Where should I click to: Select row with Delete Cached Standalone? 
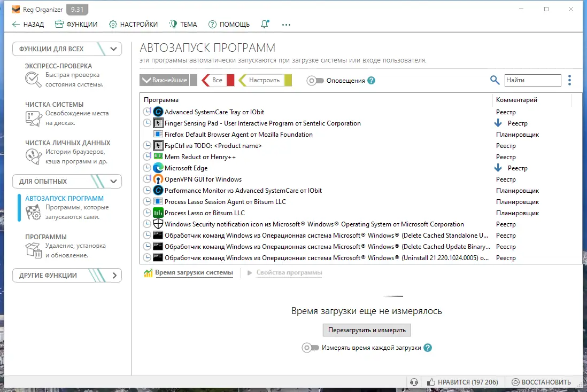[361, 236]
